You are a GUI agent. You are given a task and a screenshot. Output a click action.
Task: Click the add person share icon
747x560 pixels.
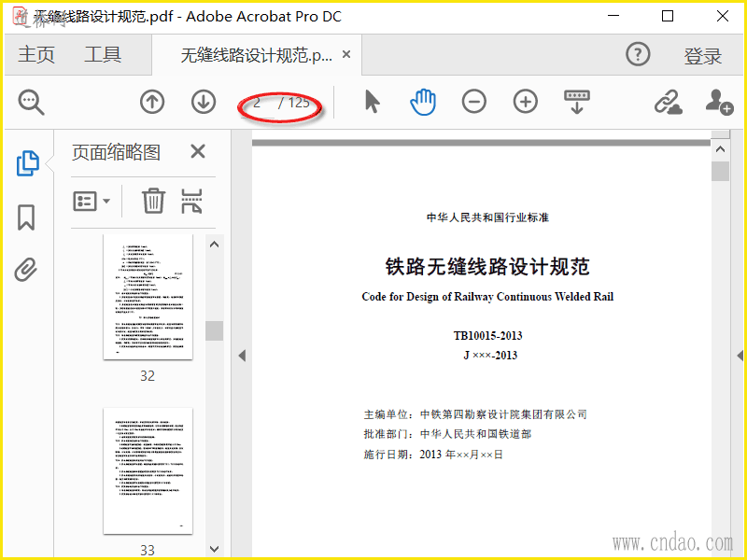[719, 102]
